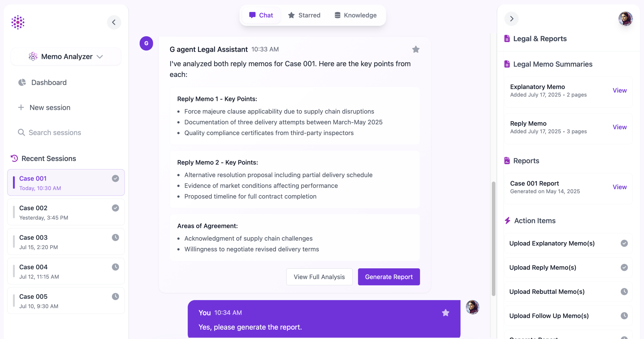Click the Recent Sessions history icon

[x=14, y=158]
